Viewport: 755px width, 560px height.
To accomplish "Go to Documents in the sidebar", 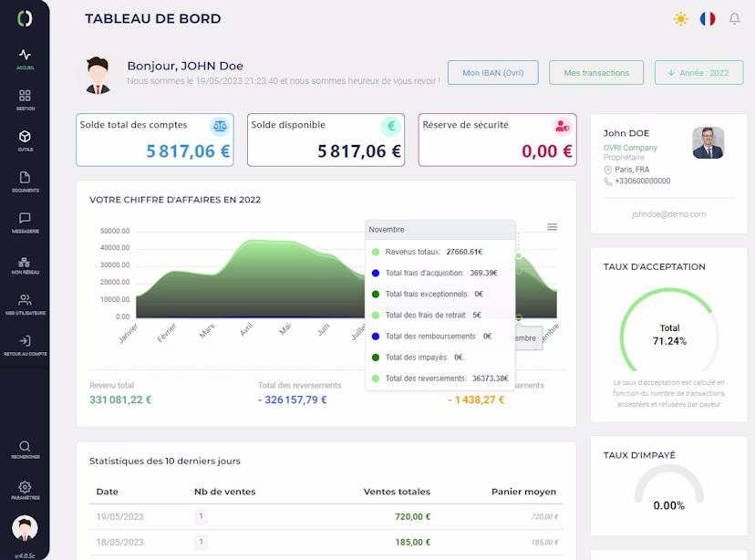I will pyautogui.click(x=25, y=181).
